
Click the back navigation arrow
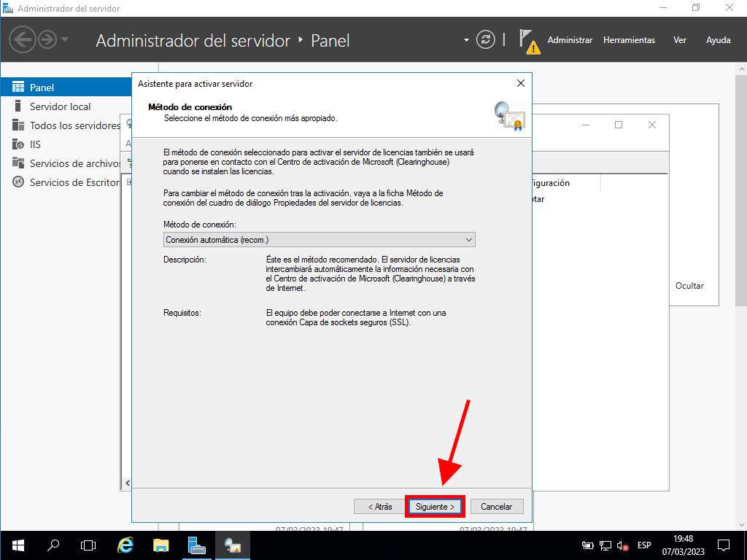[23, 40]
